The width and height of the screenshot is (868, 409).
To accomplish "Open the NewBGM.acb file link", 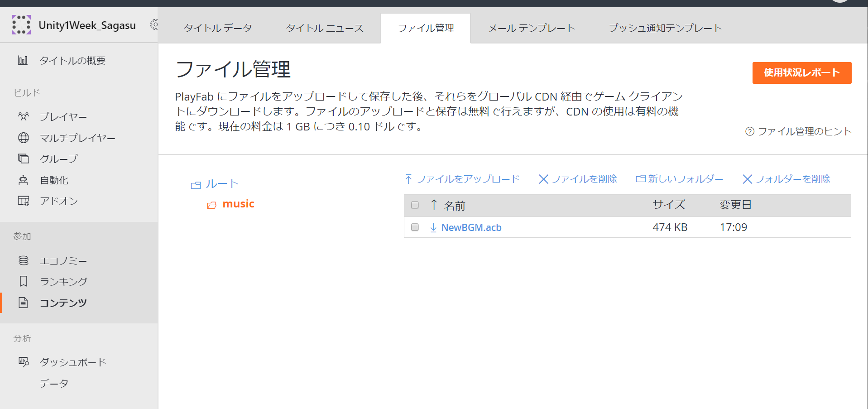I will click(x=471, y=227).
